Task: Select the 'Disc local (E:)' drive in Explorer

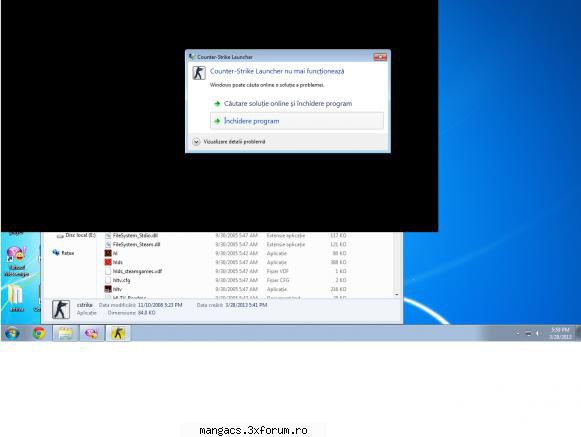Action: 77,235
